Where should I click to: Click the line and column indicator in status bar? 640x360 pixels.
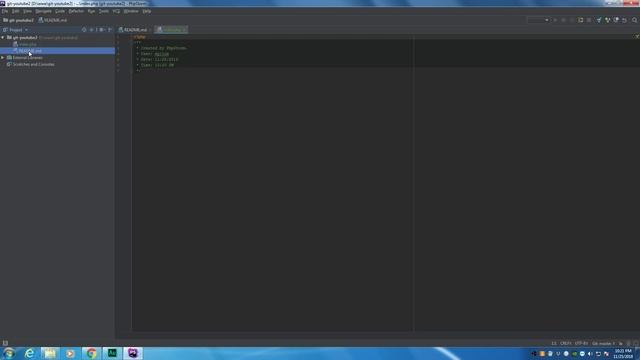[x=554, y=344]
